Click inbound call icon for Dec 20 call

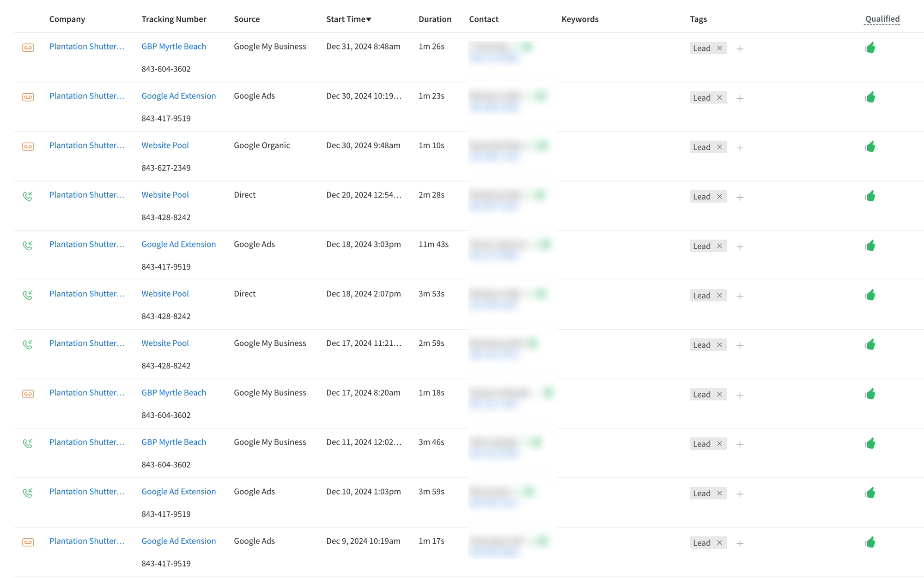[x=28, y=196]
